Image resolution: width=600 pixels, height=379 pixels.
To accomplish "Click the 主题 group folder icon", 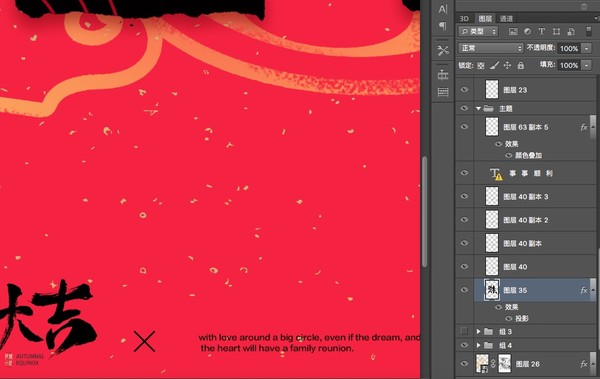I will [x=488, y=109].
